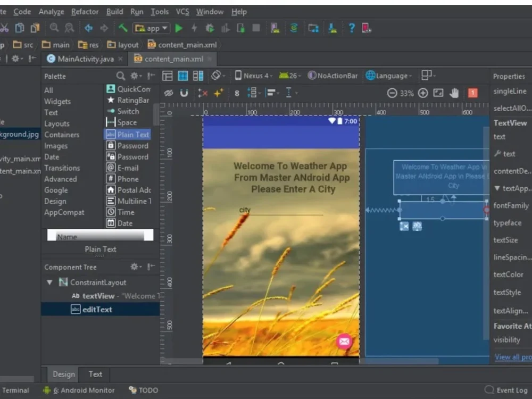The width and height of the screenshot is (532, 399).
Task: Run the app with the green play button
Action: [x=179, y=28]
